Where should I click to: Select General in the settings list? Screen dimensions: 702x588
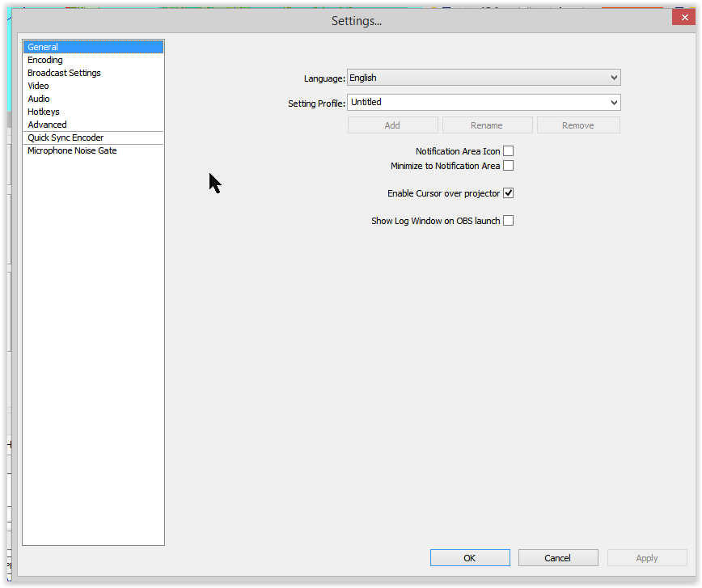[93, 47]
